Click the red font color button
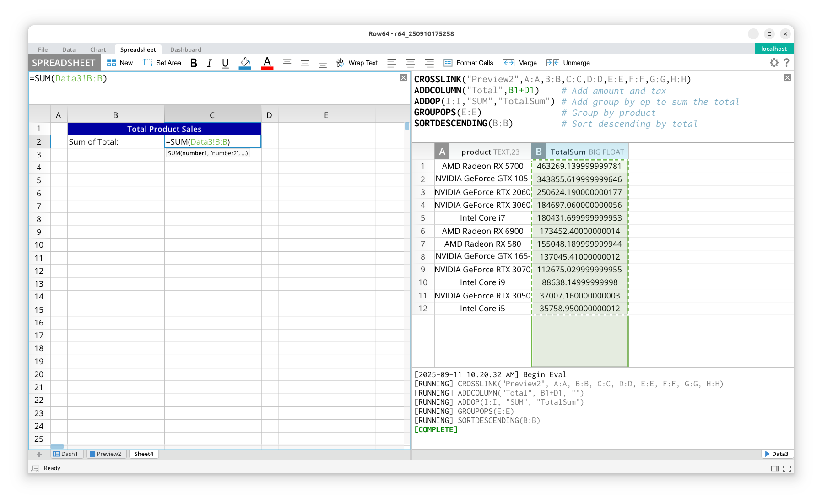The image size is (822, 504). click(267, 63)
